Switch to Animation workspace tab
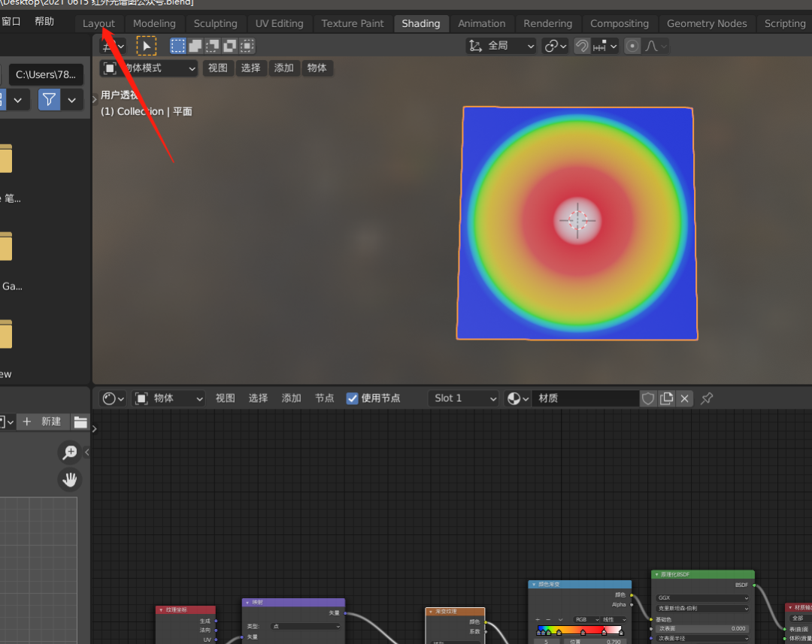This screenshot has width=812, height=644. pyautogui.click(x=482, y=23)
